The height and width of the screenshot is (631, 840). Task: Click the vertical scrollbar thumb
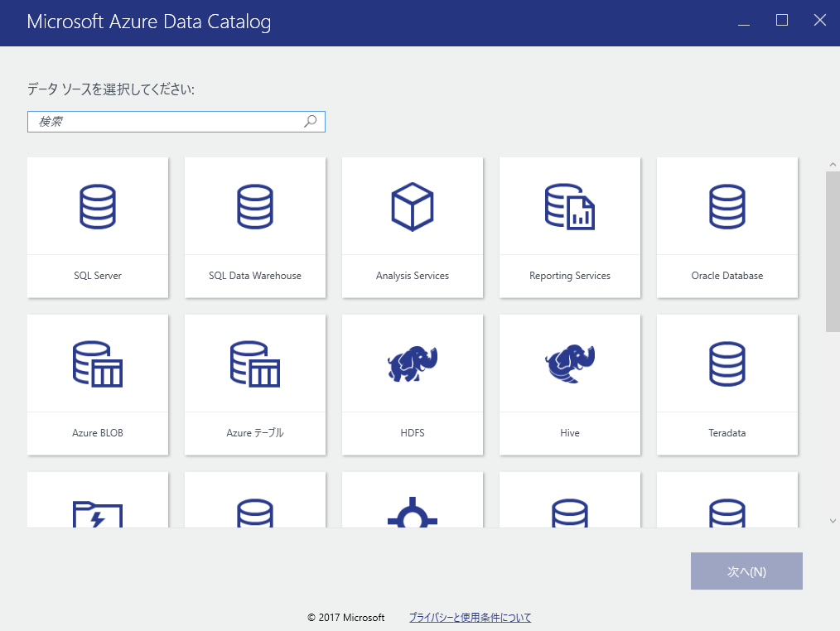click(x=833, y=252)
